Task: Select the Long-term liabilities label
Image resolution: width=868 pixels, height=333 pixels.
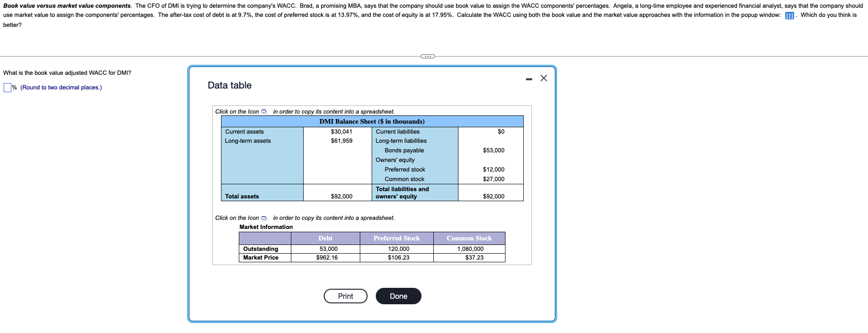Action: pos(401,141)
